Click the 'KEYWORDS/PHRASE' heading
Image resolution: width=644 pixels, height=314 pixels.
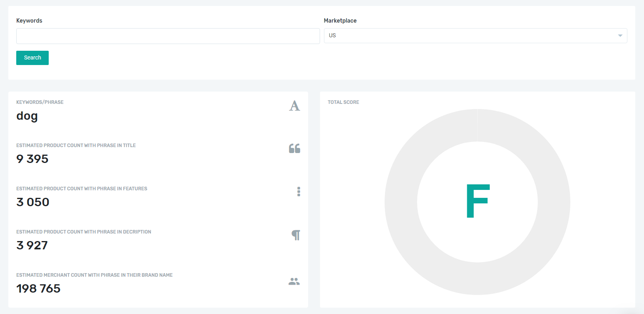40,102
